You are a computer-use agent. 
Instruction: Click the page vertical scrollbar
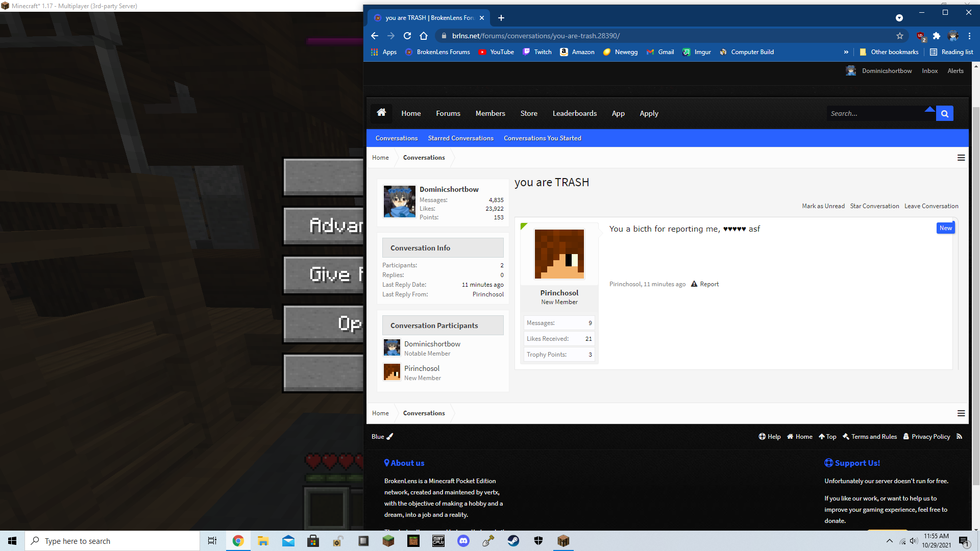[x=976, y=296]
